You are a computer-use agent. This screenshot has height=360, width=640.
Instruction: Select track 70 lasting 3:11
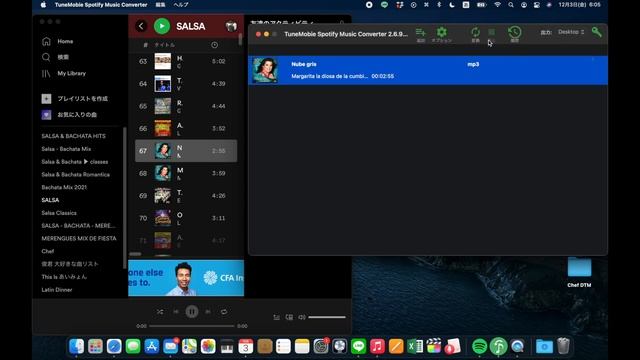coord(186,218)
